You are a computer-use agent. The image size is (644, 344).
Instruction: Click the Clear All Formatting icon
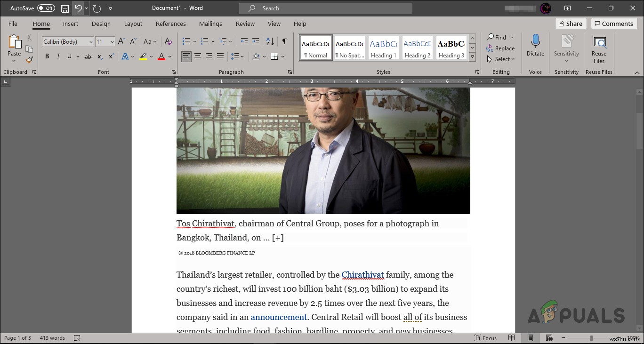click(x=168, y=41)
